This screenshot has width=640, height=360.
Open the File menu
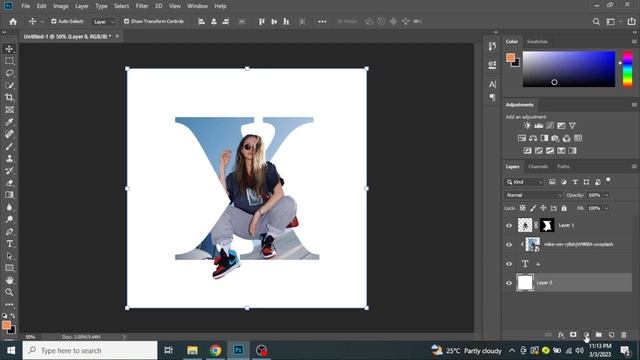[26, 6]
